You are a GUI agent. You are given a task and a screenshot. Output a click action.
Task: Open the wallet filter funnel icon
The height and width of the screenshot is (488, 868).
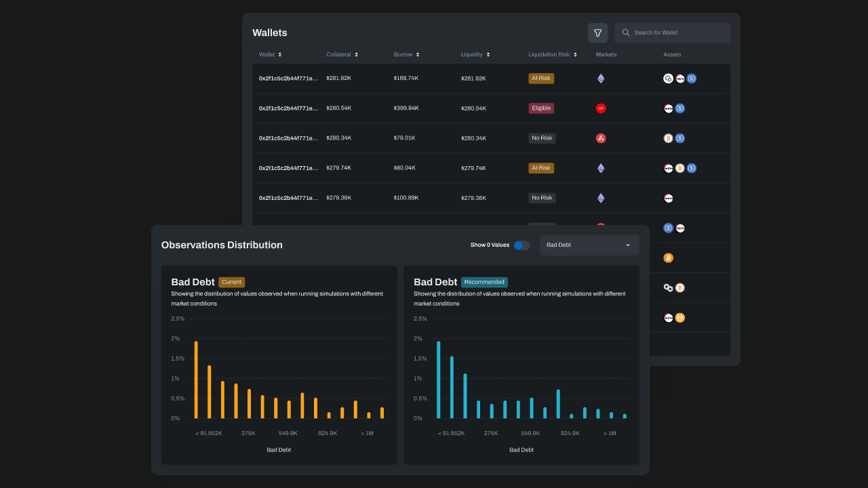[597, 33]
